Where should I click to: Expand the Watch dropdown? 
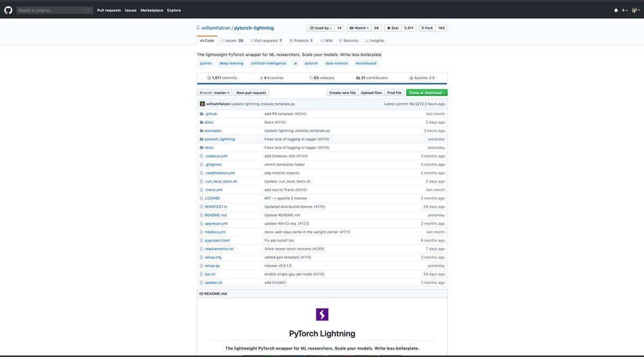(359, 28)
